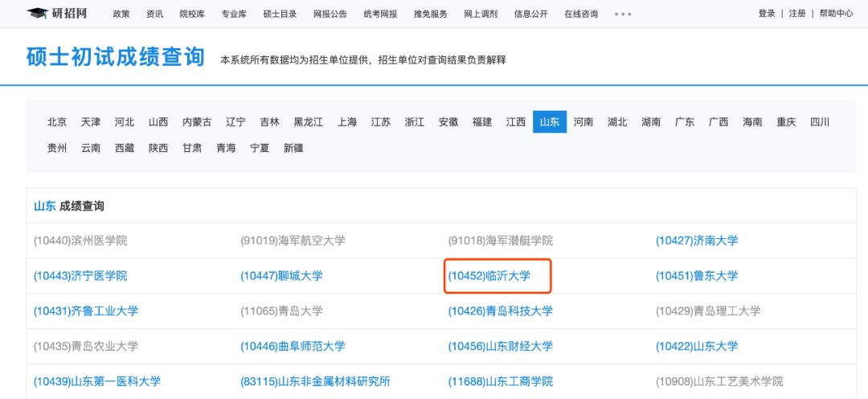Select the 吉林 province tab

[x=269, y=122]
